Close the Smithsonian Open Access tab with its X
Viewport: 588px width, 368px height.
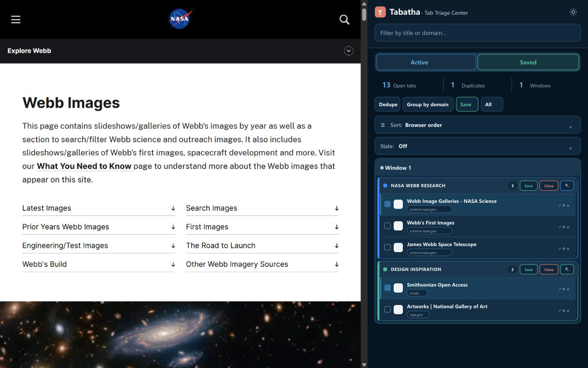568,289
